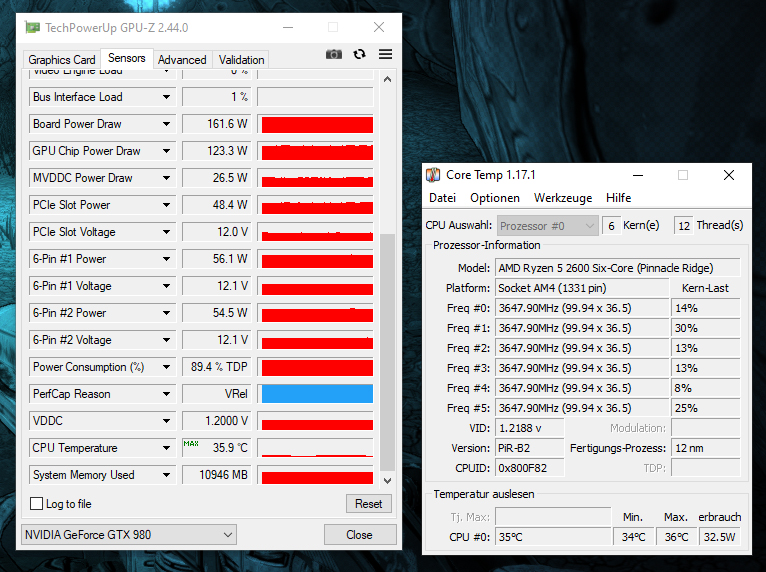Open the CPU Temperature sensor dropdown

coord(167,448)
